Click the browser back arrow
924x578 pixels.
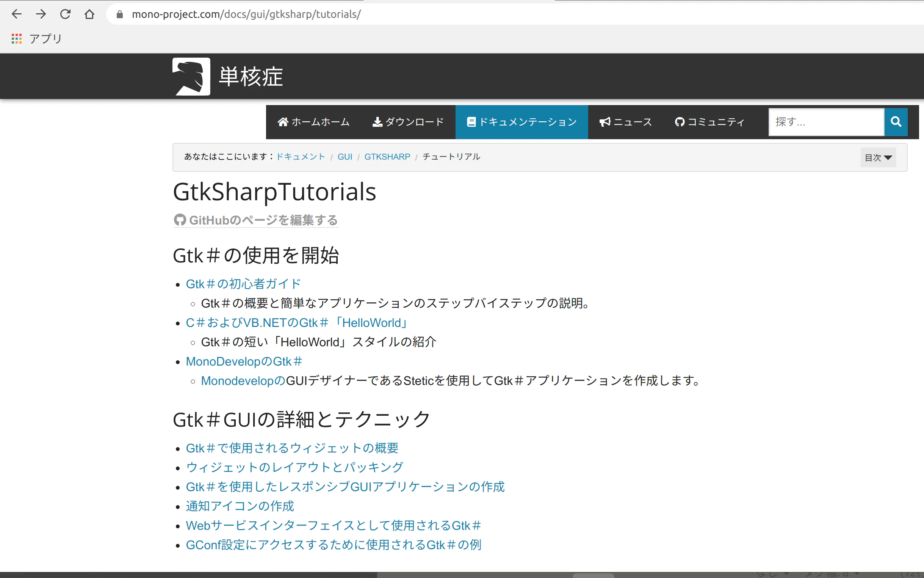pyautogui.click(x=17, y=14)
